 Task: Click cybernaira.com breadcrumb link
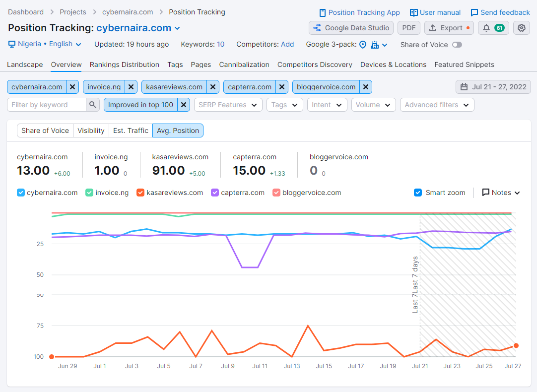tap(128, 12)
